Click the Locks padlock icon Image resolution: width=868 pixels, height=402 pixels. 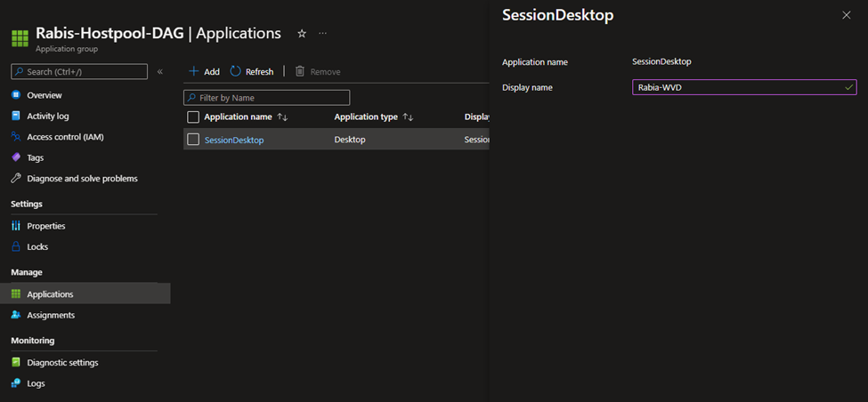(16, 246)
